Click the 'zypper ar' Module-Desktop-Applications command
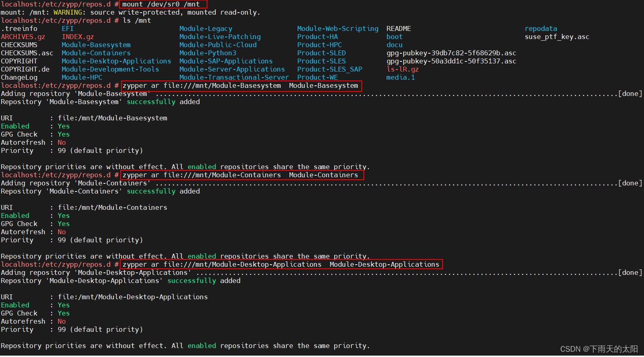This screenshot has width=644, height=357. coord(281,264)
